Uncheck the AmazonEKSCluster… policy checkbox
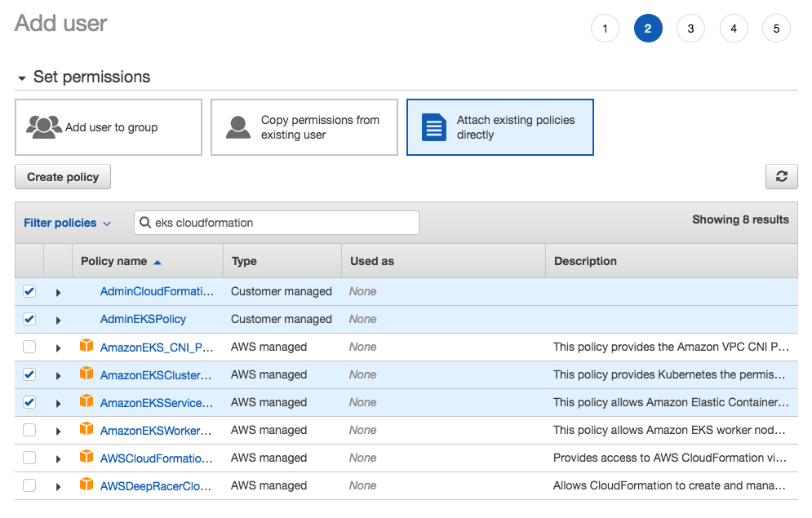Viewport: 812px width, 518px height. [x=29, y=374]
